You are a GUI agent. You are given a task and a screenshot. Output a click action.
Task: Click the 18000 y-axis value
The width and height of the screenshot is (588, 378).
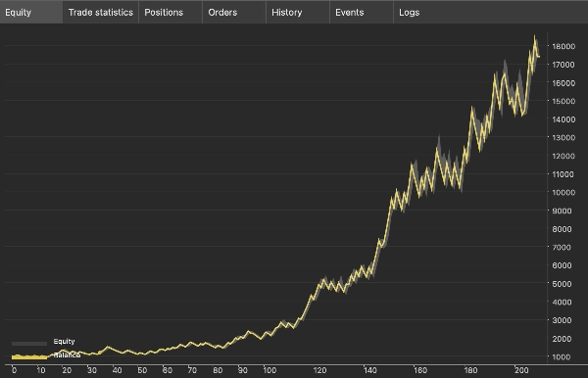coord(563,46)
